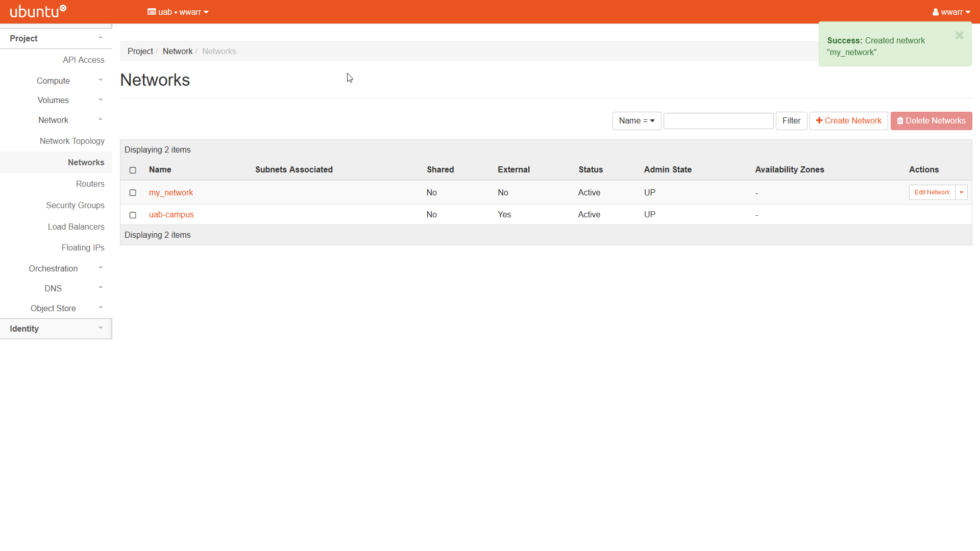Expand the Object Store menu
This screenshot has width=980, height=551.
coord(56,308)
